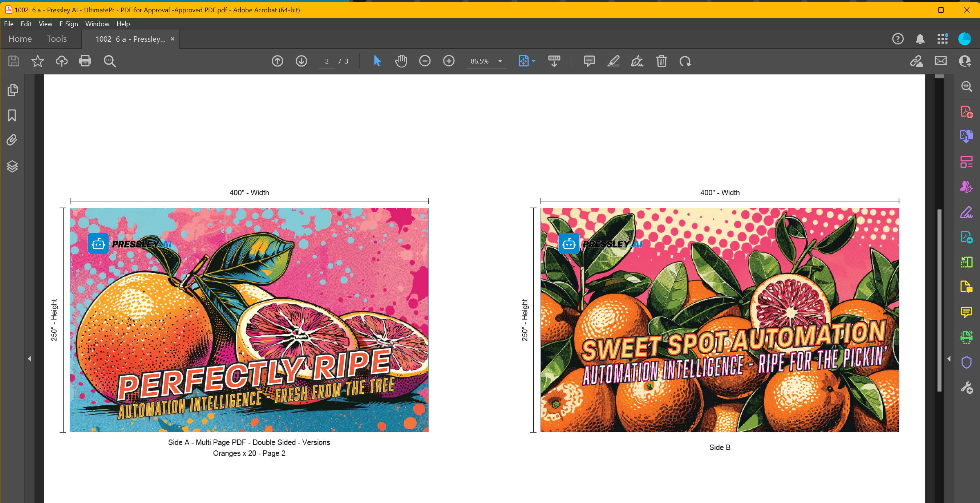Open the Organize Pages tool
Viewport: 980px width, 503px height.
(966, 161)
